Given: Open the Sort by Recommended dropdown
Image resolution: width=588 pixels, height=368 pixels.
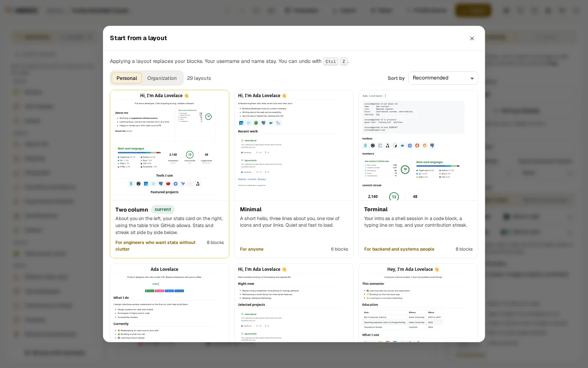Looking at the screenshot, I should [x=443, y=78].
